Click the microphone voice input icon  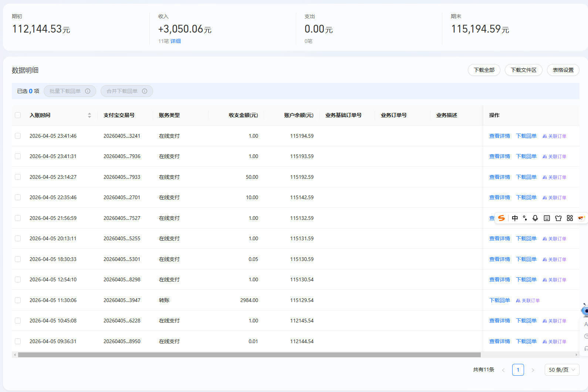coord(535,218)
